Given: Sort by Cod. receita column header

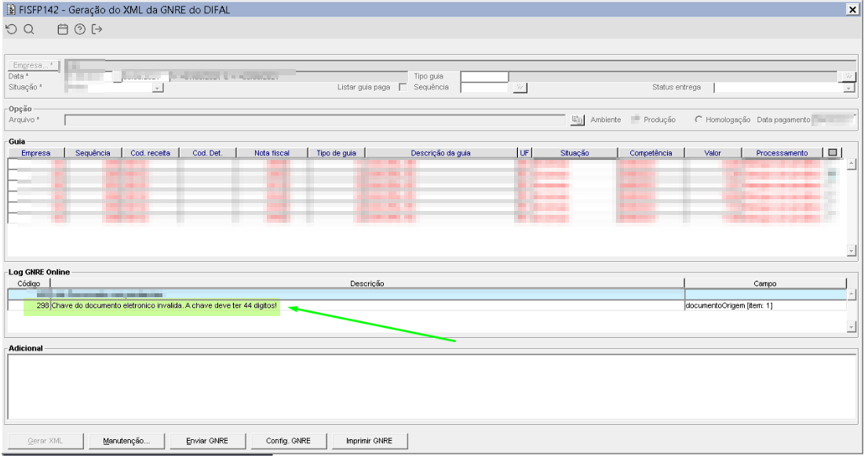Looking at the screenshot, I should click(151, 153).
